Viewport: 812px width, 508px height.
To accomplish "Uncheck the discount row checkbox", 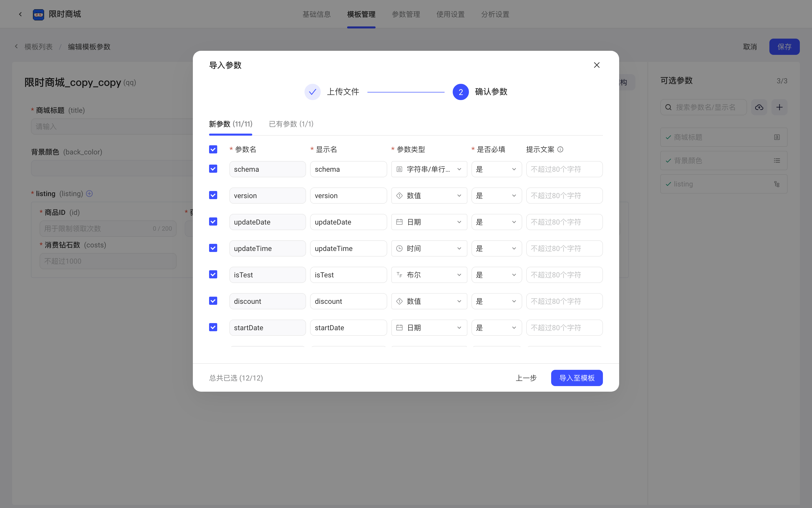I will coord(213,301).
